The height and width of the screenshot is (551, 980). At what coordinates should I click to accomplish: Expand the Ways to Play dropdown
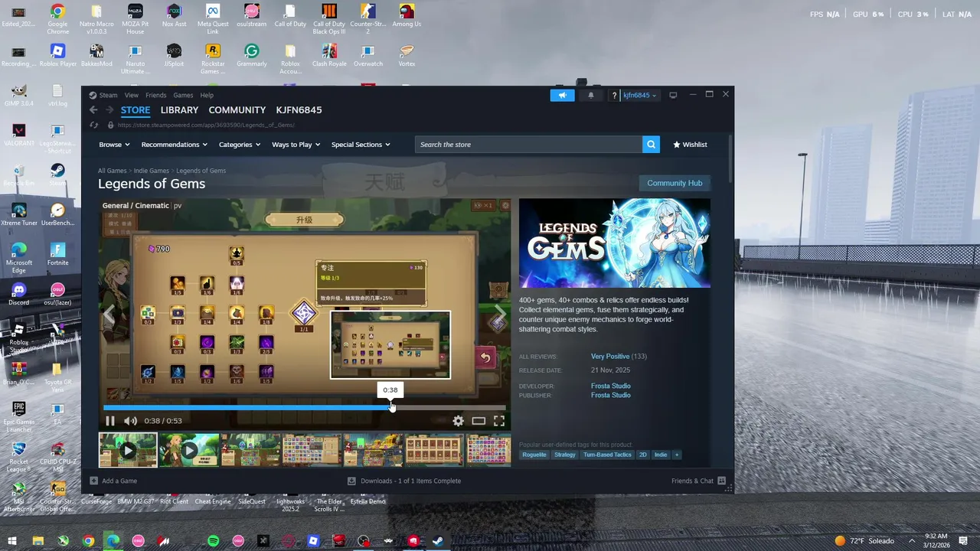296,145
